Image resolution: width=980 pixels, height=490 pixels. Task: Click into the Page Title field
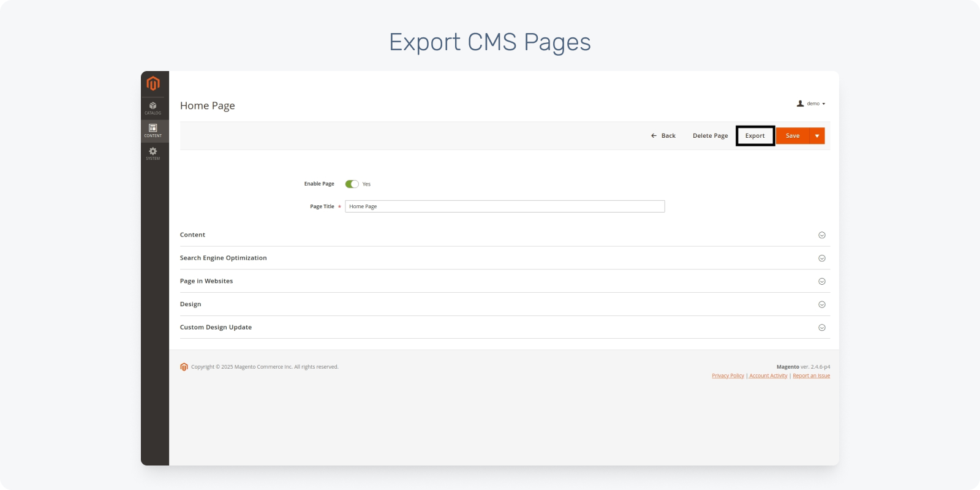click(505, 206)
